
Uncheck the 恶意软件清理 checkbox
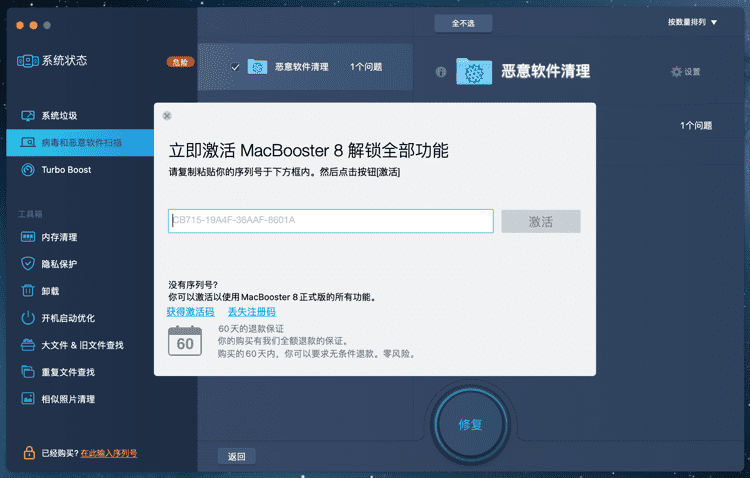tap(235, 67)
